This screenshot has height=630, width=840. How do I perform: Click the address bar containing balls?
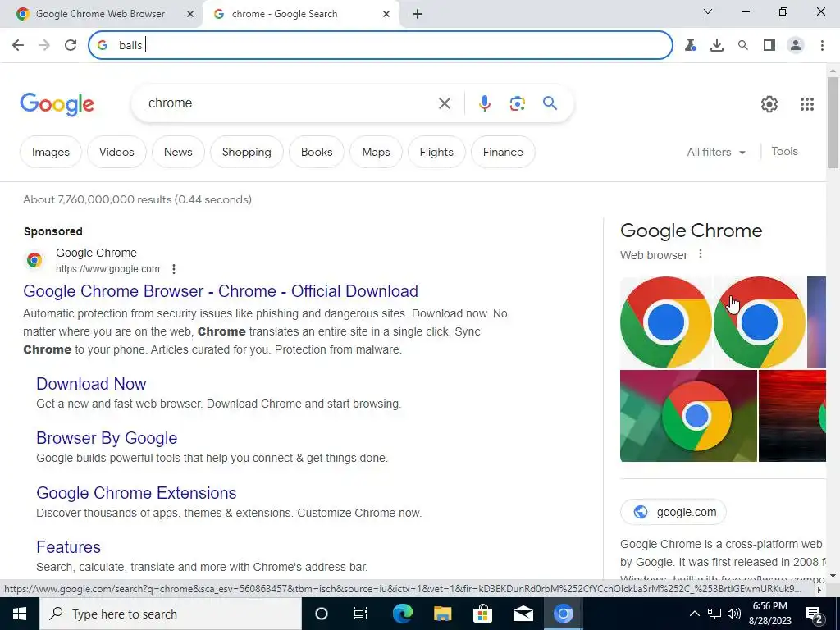[x=381, y=45]
